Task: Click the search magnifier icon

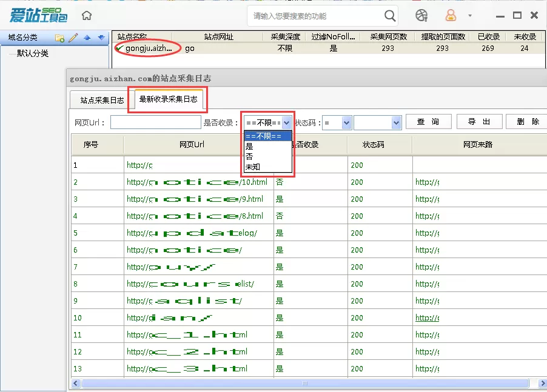Action: pyautogui.click(x=390, y=16)
